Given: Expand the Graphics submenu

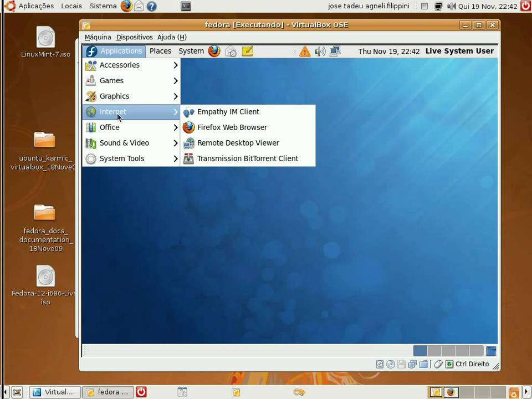Looking at the screenshot, I should (x=131, y=96).
